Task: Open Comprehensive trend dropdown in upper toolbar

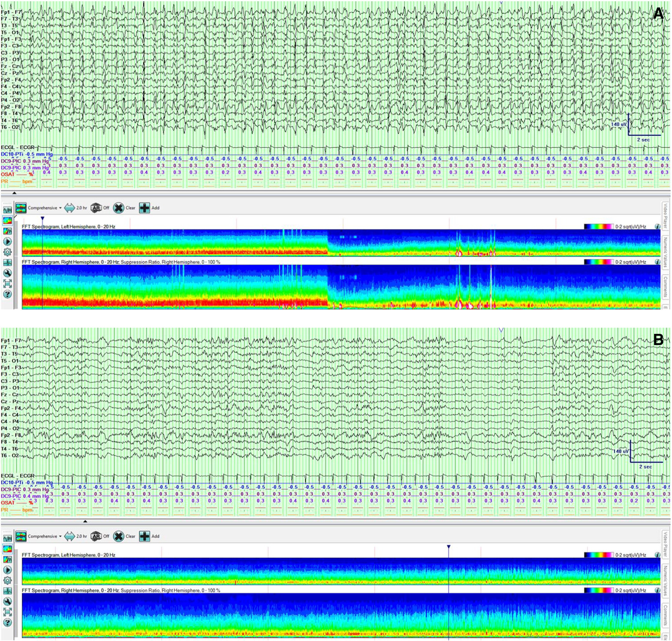Action: [x=61, y=208]
